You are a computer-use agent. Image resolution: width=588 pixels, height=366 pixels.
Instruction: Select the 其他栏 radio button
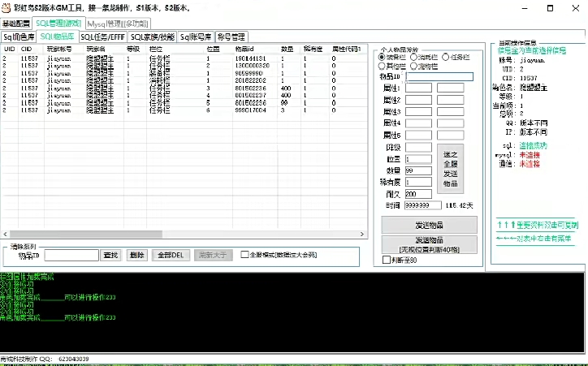[x=382, y=66]
